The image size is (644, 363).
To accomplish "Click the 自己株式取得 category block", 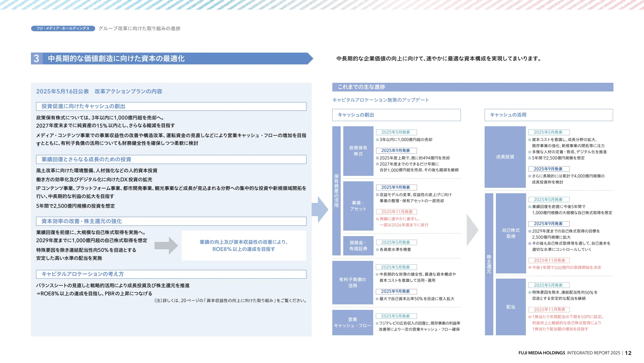I will [x=511, y=233].
